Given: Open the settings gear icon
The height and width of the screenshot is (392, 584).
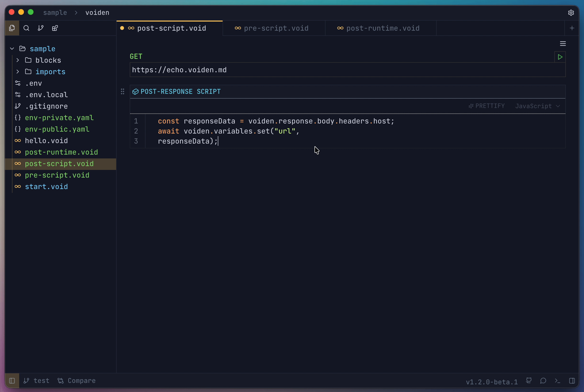Looking at the screenshot, I should [x=571, y=12].
